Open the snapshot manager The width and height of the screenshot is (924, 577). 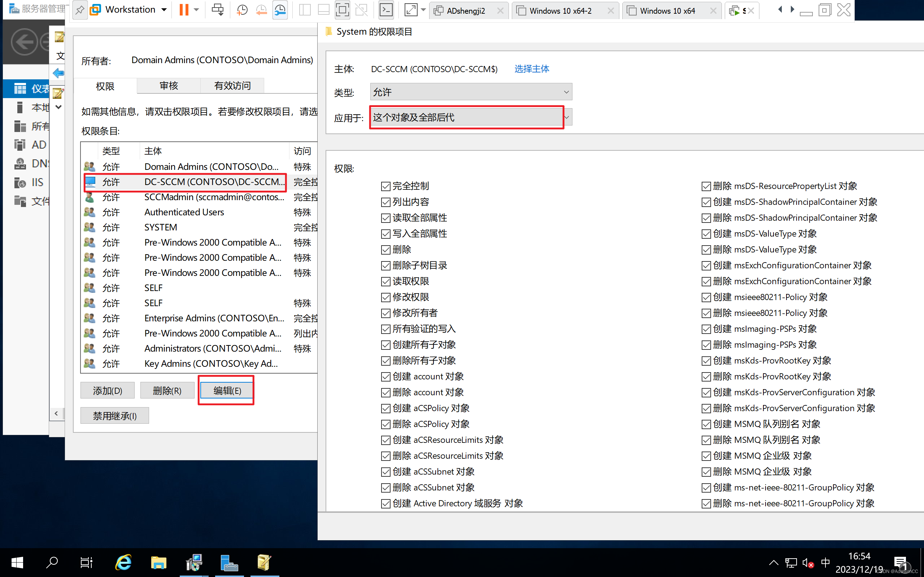[x=280, y=9]
